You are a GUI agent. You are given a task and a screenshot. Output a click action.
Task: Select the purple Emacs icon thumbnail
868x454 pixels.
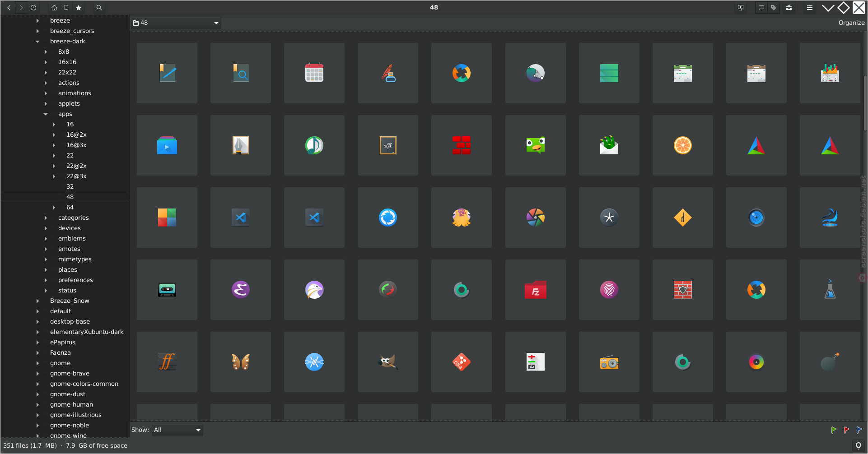[241, 290]
